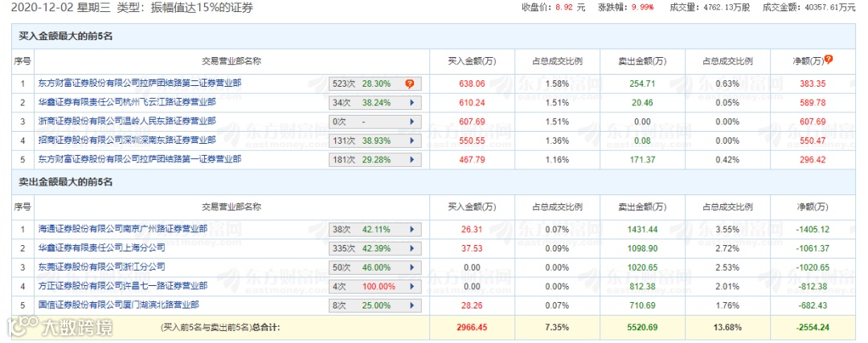Click sell amount 710.69
The height and width of the screenshot is (343, 868).
[643, 305]
